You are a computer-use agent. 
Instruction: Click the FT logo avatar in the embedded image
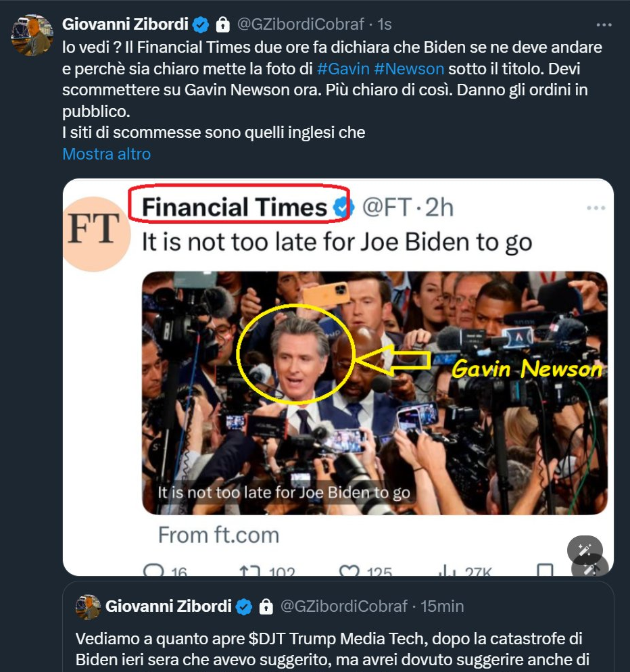tap(95, 233)
